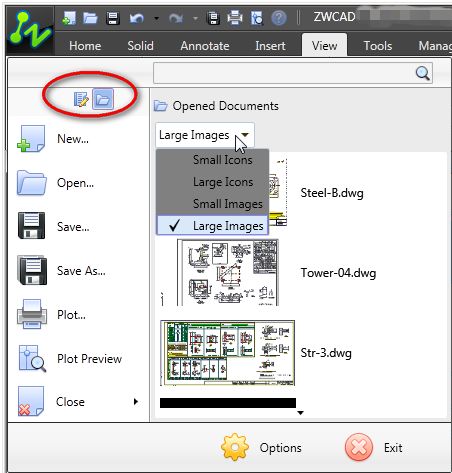Screen dimensions: 452x473
Task: Choose Small Images from the view list
Action: tap(212, 204)
